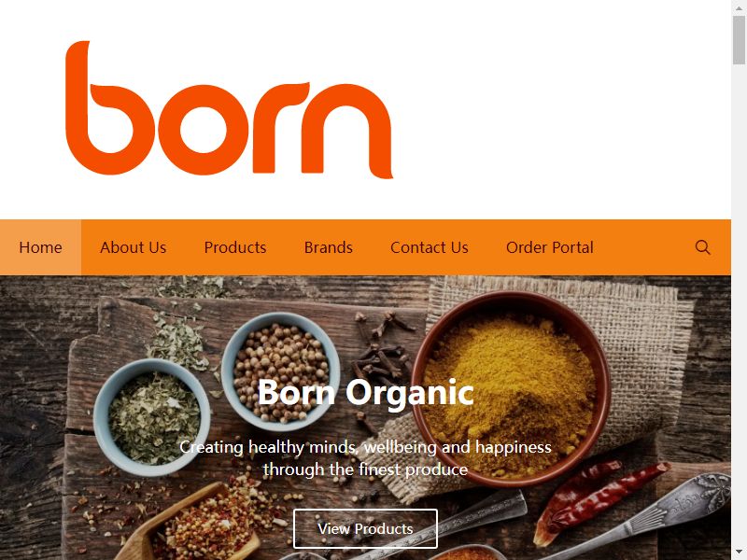747x560 pixels.
Task: Click the dried herbs bowl image
Action: [152, 417]
